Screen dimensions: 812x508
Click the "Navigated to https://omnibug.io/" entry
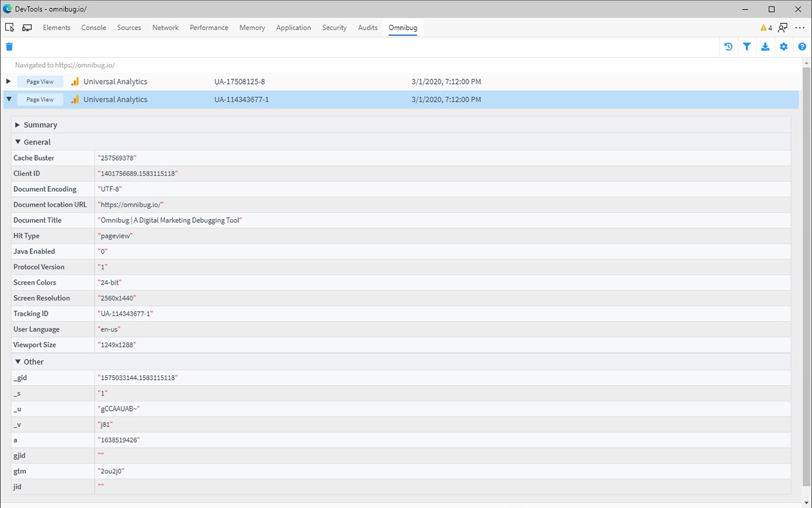click(65, 65)
